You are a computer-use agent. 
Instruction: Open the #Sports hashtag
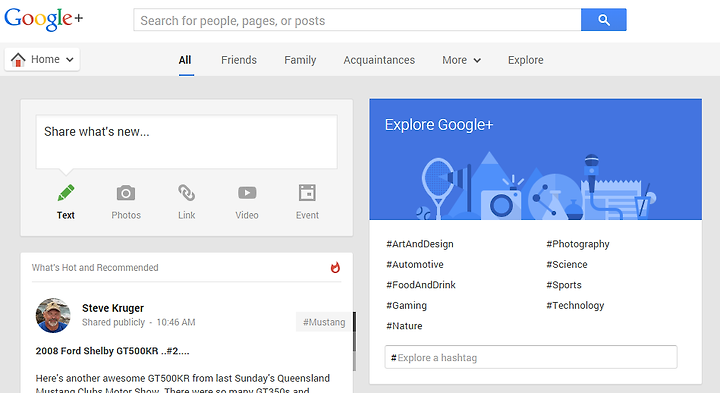point(564,285)
